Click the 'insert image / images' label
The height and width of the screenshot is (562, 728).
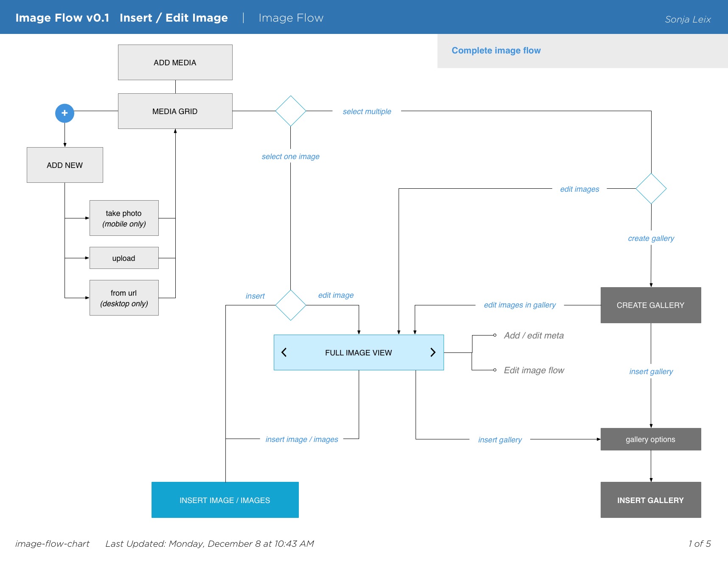coord(302,439)
